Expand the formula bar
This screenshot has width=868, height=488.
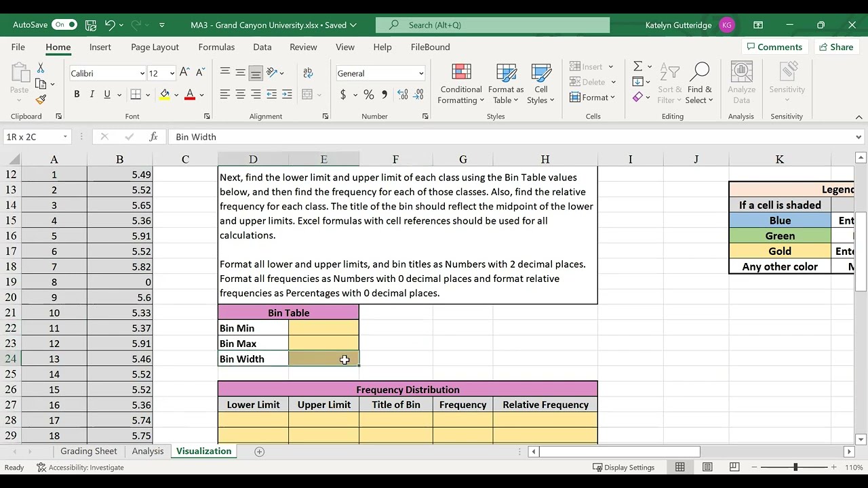coord(859,137)
